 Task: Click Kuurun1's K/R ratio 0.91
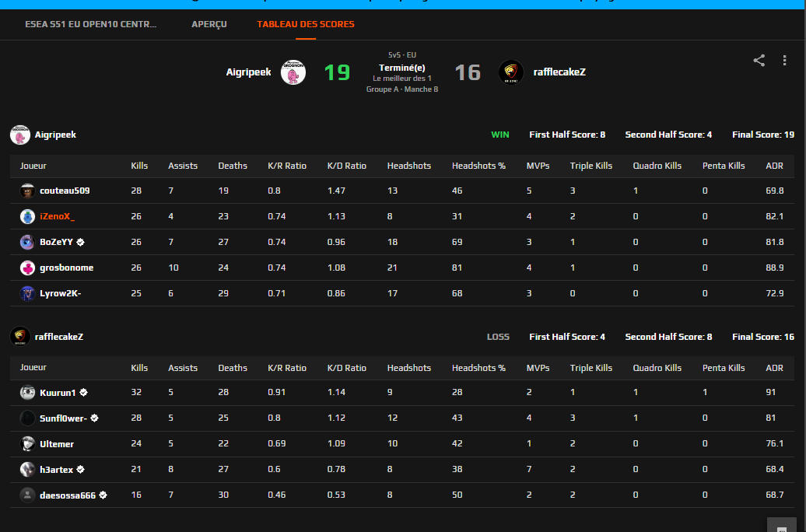(x=276, y=392)
